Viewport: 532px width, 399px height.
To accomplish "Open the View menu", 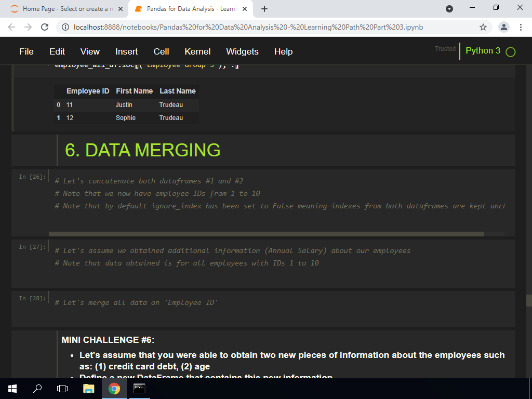I will tap(90, 51).
